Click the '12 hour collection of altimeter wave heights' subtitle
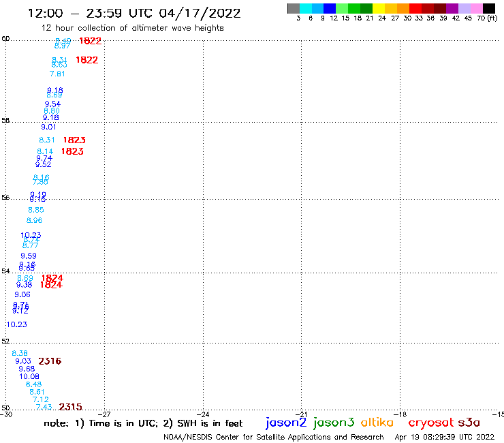 coord(132,28)
